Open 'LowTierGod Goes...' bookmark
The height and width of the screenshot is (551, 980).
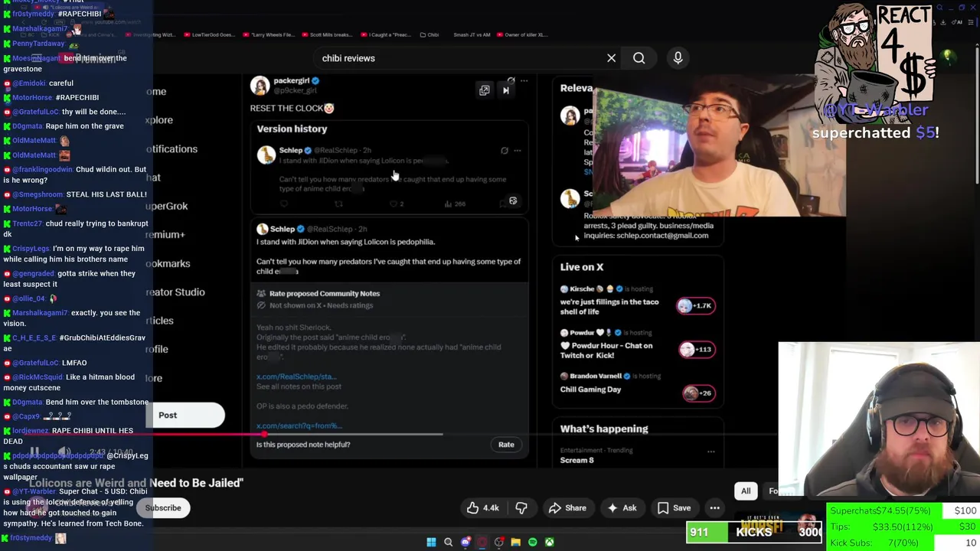209,34
